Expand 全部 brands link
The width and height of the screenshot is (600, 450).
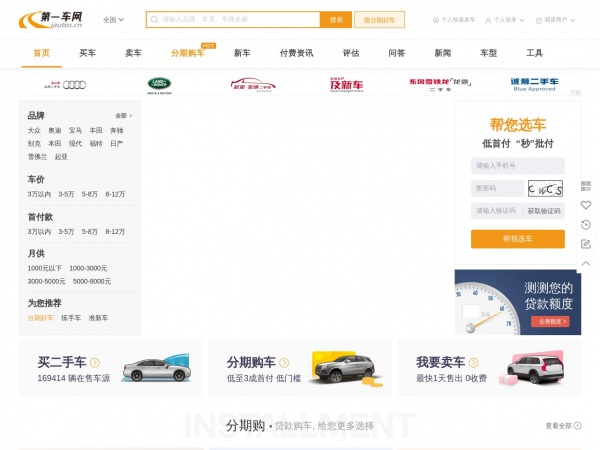coord(123,116)
